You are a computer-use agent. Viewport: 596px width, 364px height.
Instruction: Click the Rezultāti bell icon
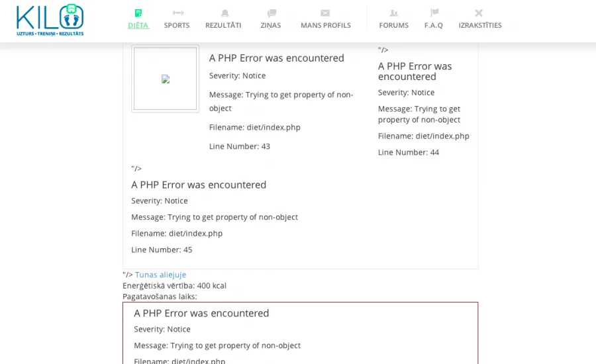(225, 13)
